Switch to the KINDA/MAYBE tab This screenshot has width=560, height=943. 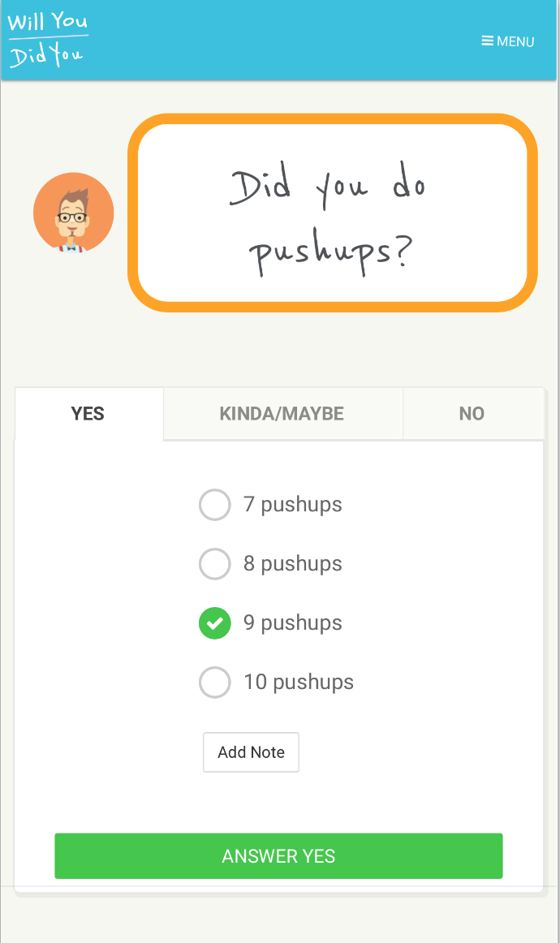coord(282,414)
